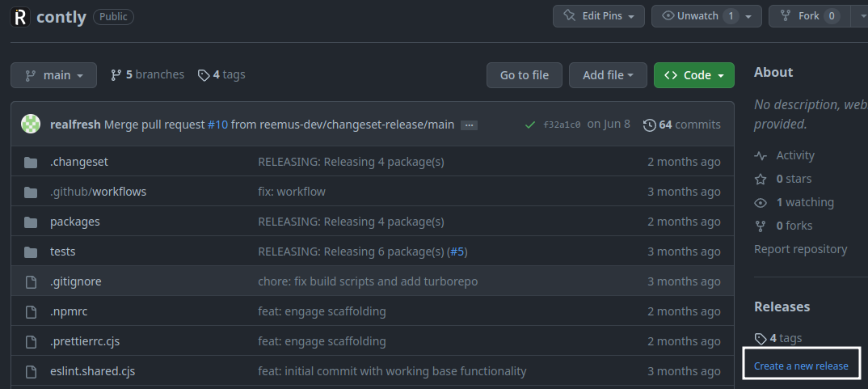This screenshot has height=389, width=868.
Task: Open packages row 'Releasing 4 package(s)' commit
Action: point(351,222)
